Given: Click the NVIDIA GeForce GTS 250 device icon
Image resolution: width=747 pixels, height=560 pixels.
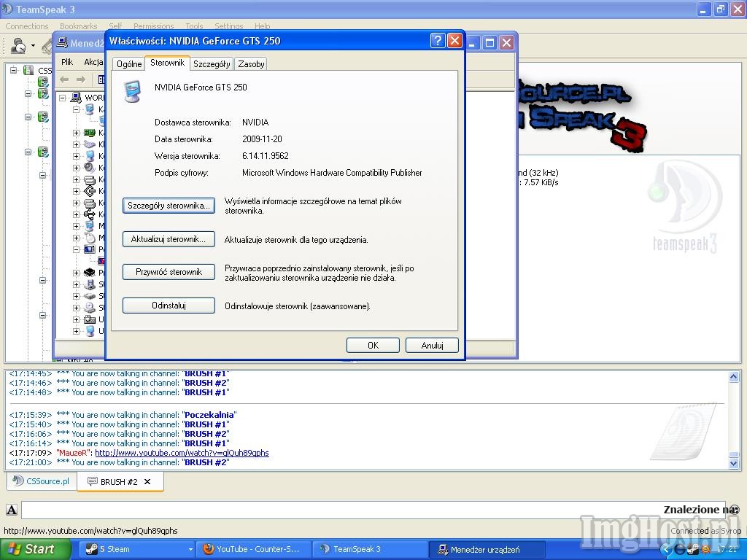Looking at the screenshot, I should click(x=133, y=91).
